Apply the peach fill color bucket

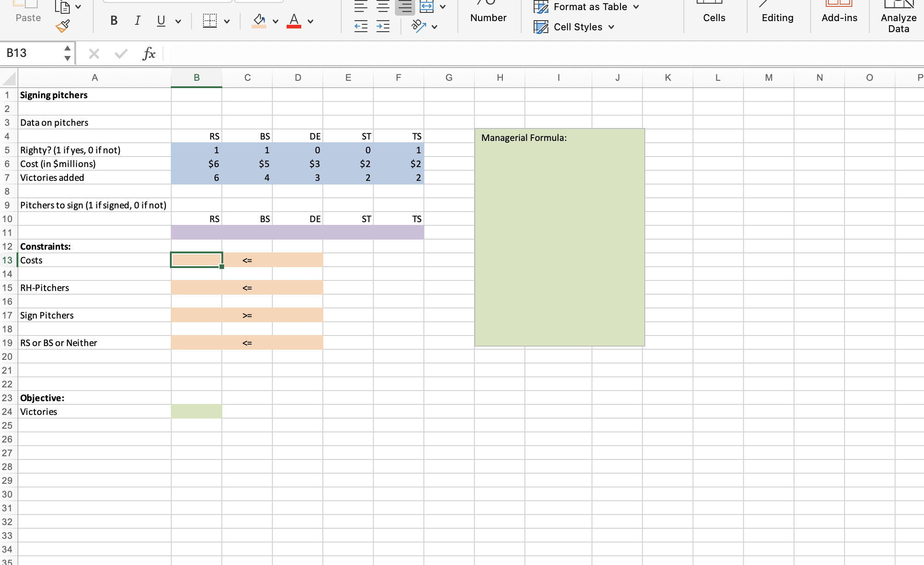coord(259,21)
